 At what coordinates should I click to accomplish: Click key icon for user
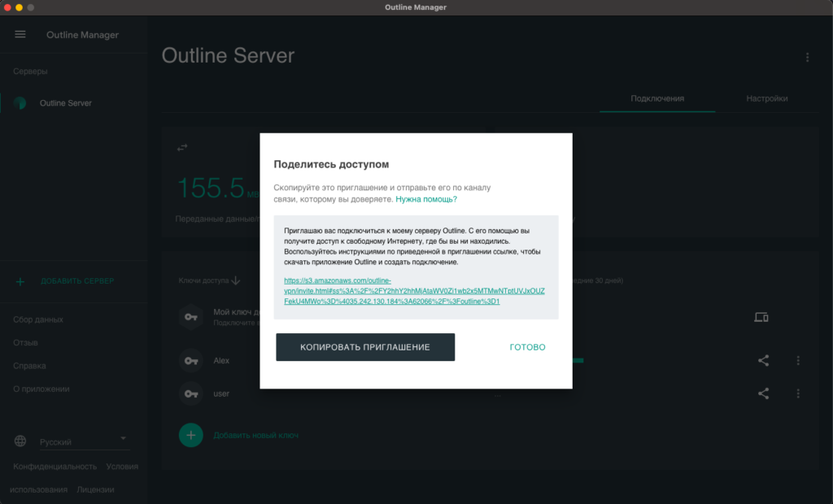tap(191, 393)
